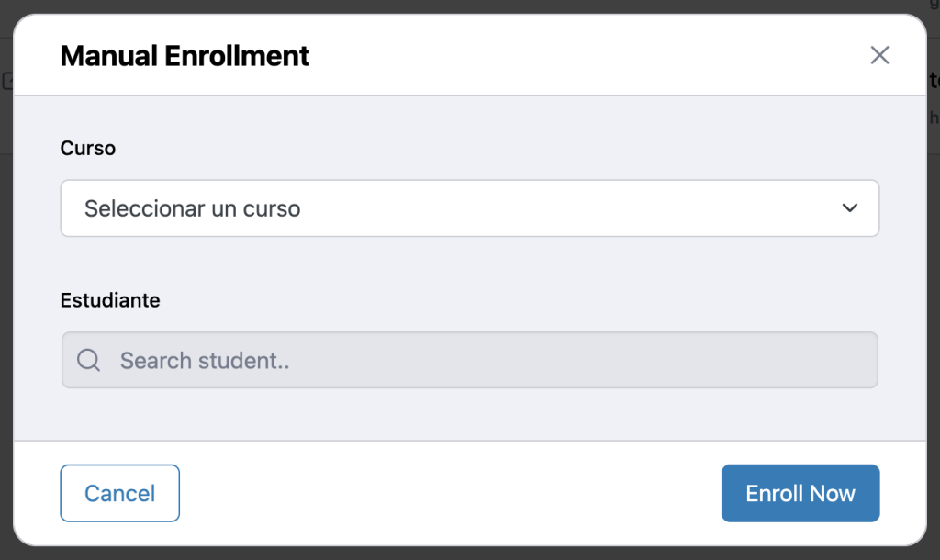Viewport: 940px width, 560px height.
Task: Click the 'Search student..' placeholder text
Action: pos(205,361)
